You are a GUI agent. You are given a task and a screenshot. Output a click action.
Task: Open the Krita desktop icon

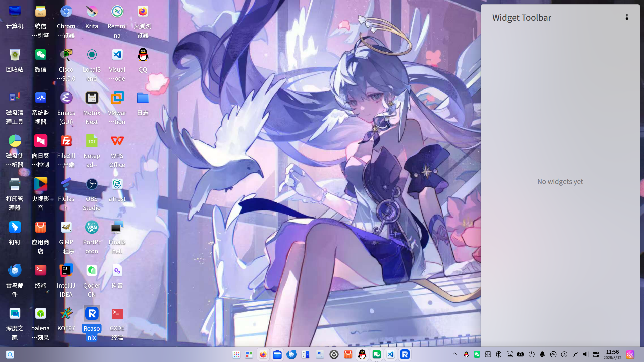coord(92,12)
